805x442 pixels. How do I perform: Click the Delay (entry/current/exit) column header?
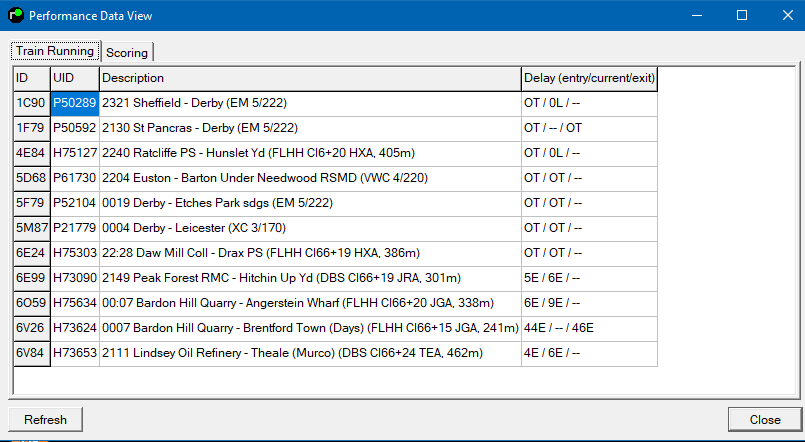pyautogui.click(x=589, y=78)
